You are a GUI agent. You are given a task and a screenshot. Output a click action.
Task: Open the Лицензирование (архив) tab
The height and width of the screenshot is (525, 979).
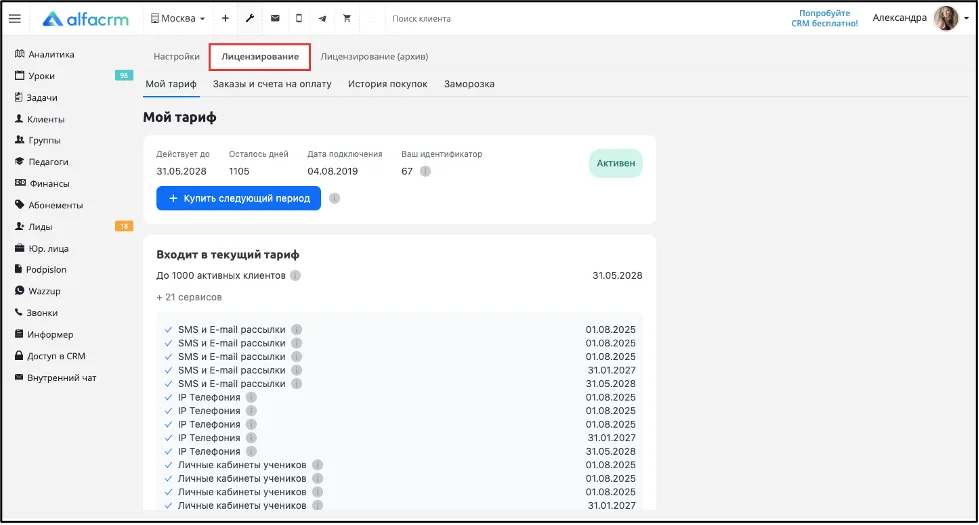(374, 56)
